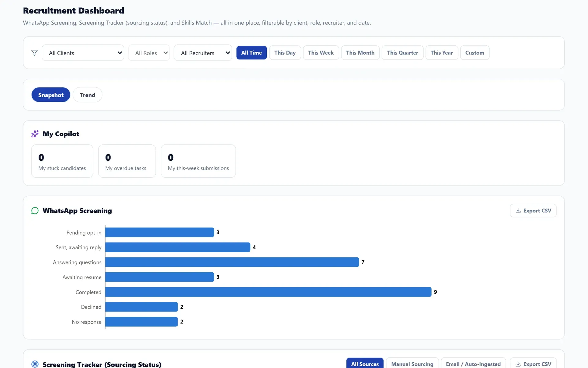
Task: Switch to the Snapshot view tab
Action: [x=51, y=95]
